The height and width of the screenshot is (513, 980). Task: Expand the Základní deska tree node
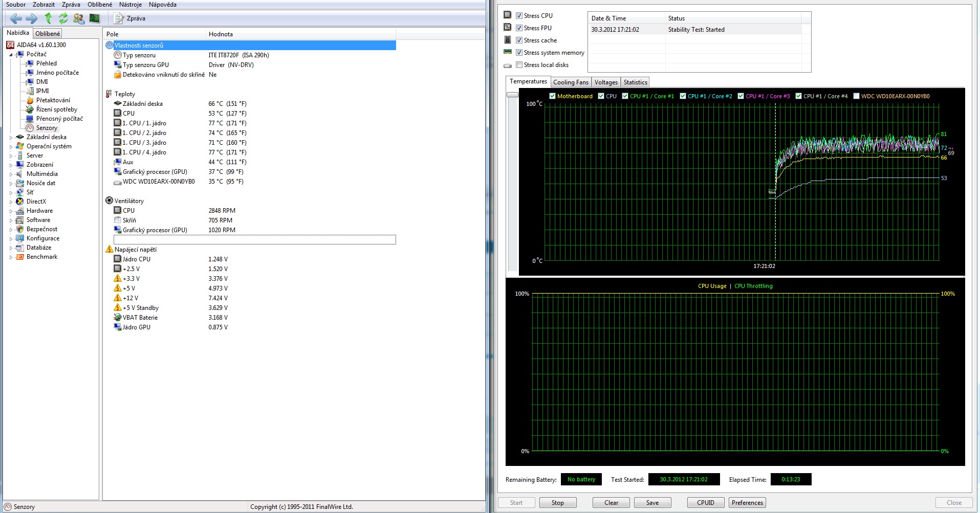(x=11, y=138)
